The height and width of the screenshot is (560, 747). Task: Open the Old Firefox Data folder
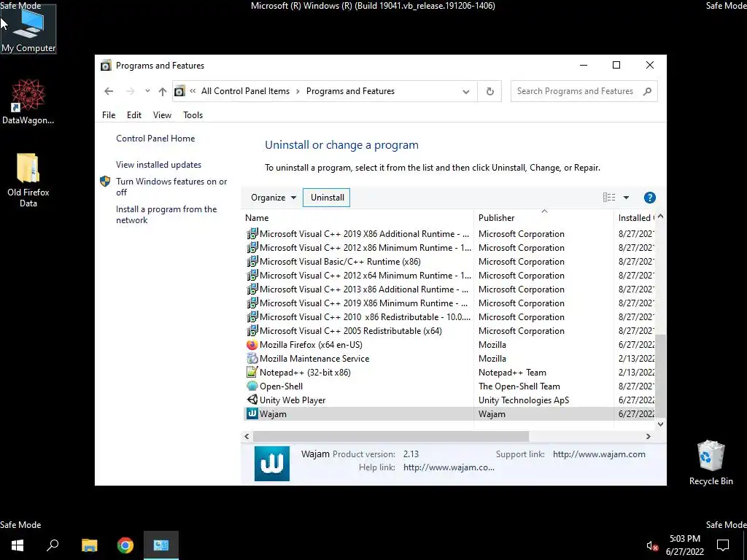[28, 180]
